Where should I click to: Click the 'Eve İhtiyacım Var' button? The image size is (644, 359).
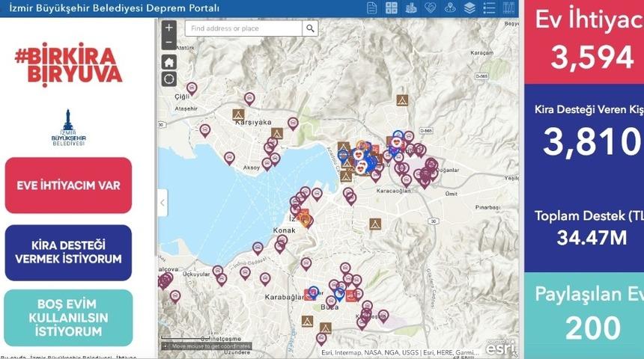68,185
